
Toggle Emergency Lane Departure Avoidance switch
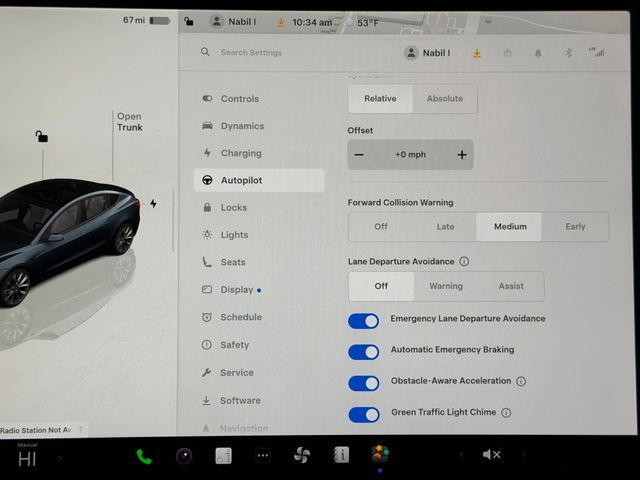[364, 321]
